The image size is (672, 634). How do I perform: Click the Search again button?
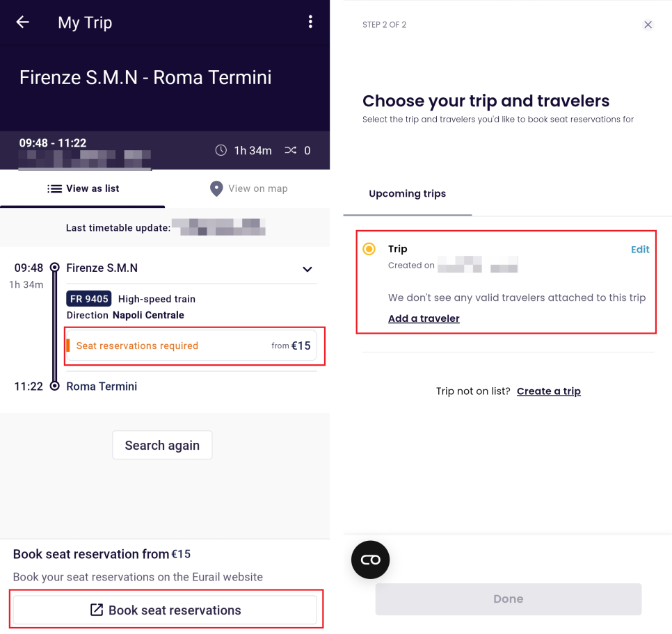162,445
